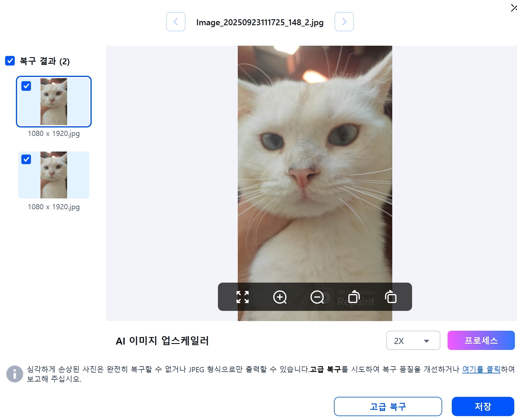This screenshot has height=420, width=517.
Task: Select the first cat thumbnail in results
Action: 54,102
